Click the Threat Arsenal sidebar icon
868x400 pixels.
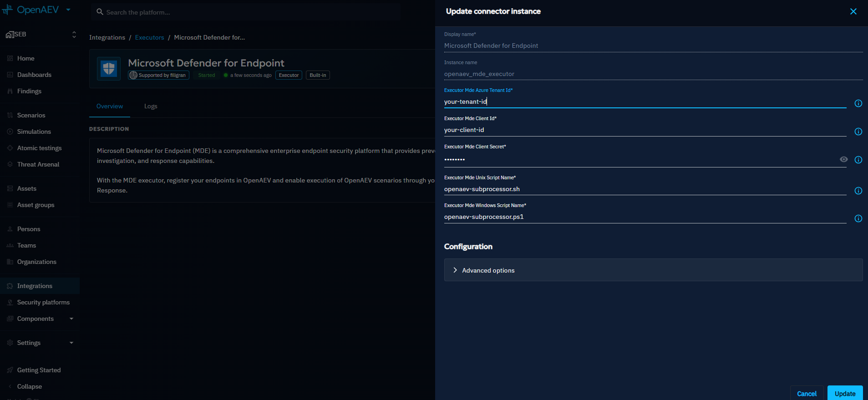point(10,164)
